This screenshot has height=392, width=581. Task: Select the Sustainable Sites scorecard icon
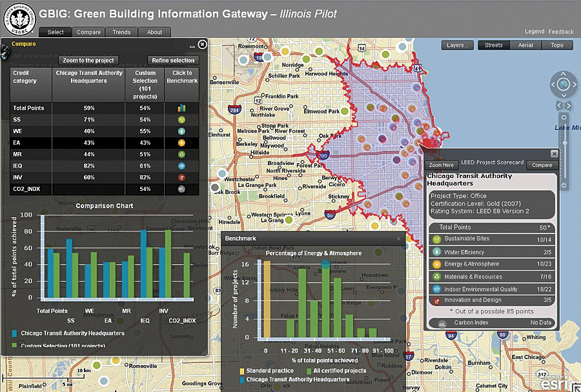click(x=437, y=239)
